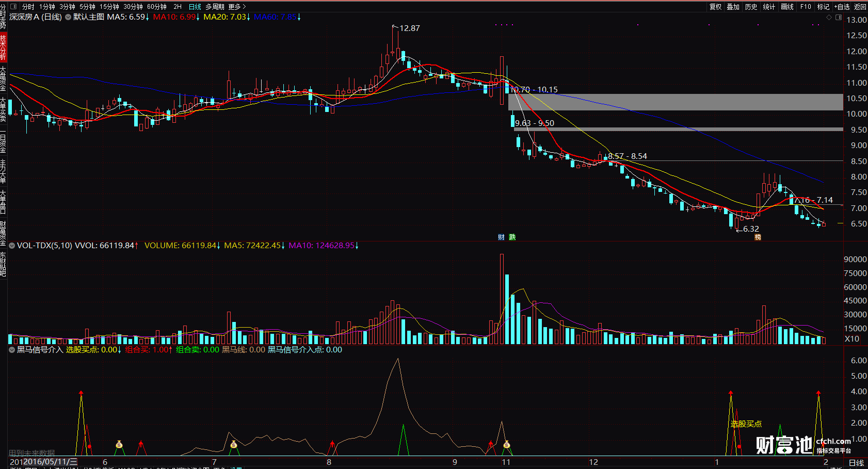The image size is (868, 469).
Task: Select the 3分钟 period tab
Action: [67, 7]
